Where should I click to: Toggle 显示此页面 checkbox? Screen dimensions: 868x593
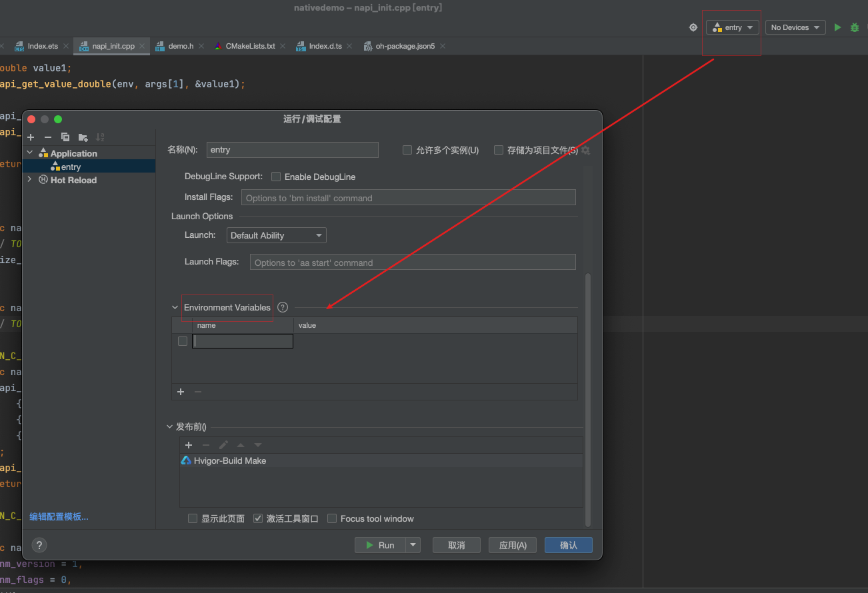193,518
